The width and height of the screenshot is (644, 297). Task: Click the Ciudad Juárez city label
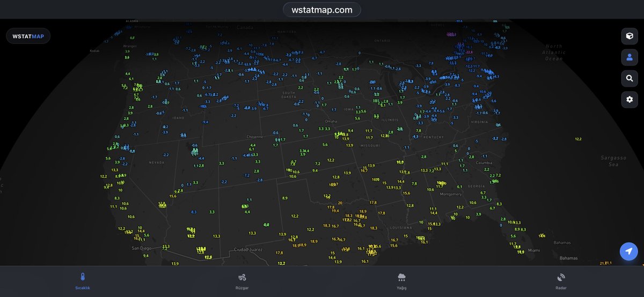coord(248,249)
